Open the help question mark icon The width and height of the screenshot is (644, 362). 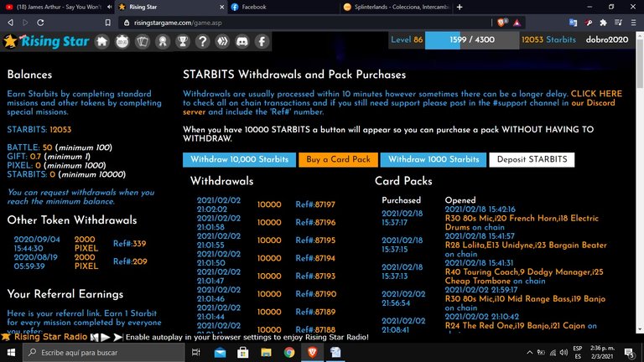pos(202,41)
